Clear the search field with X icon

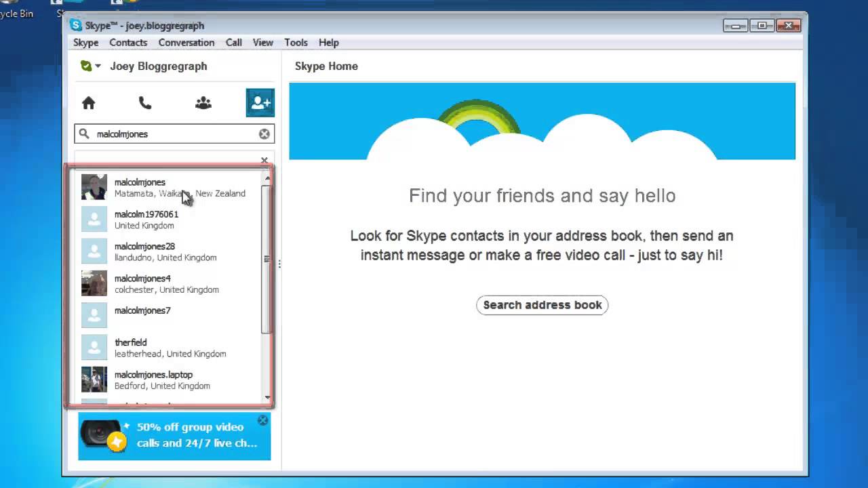click(264, 134)
